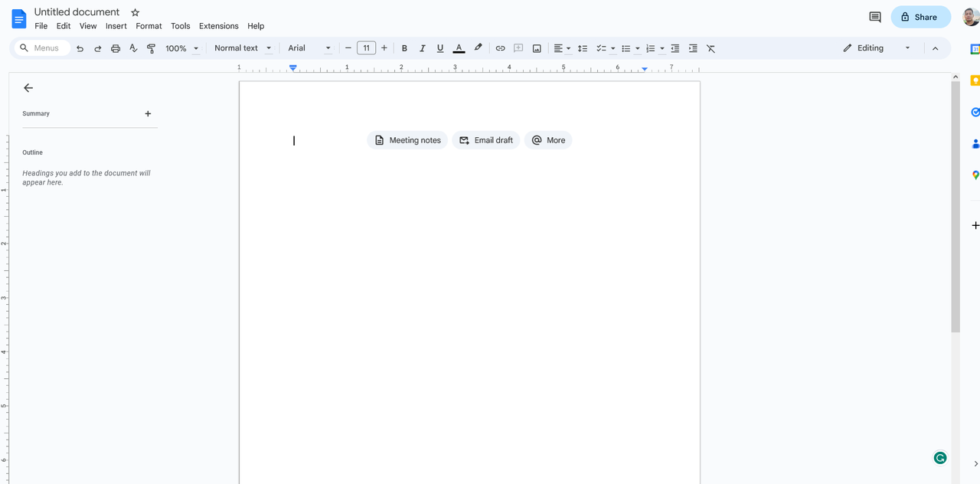Open line and paragraph spacing menu
Image resolution: width=980 pixels, height=484 pixels.
pos(583,48)
